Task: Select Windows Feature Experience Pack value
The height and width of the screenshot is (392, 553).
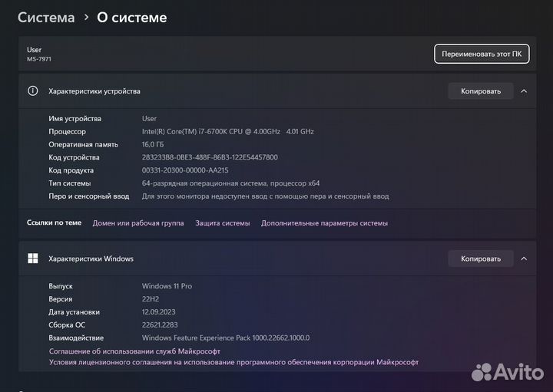Action: [226, 338]
